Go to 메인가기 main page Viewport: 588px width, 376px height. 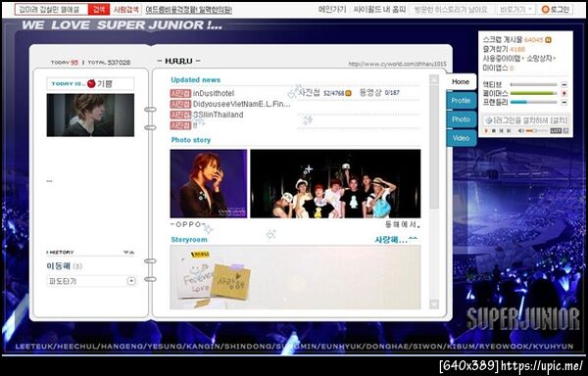(x=332, y=10)
